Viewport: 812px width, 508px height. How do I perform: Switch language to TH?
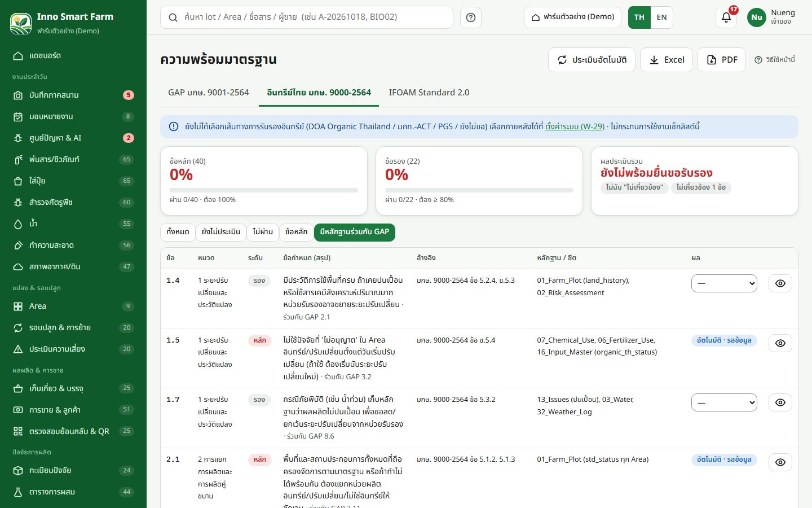coord(639,17)
